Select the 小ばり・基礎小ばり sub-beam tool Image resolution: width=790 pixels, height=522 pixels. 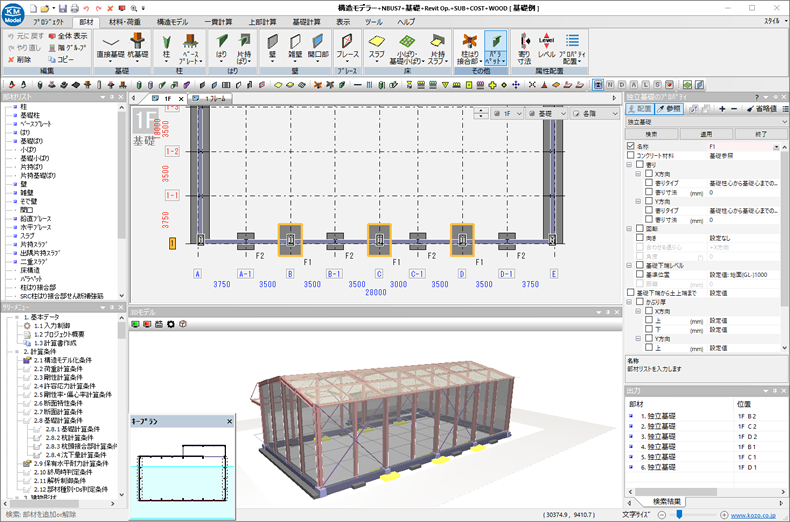[407, 48]
